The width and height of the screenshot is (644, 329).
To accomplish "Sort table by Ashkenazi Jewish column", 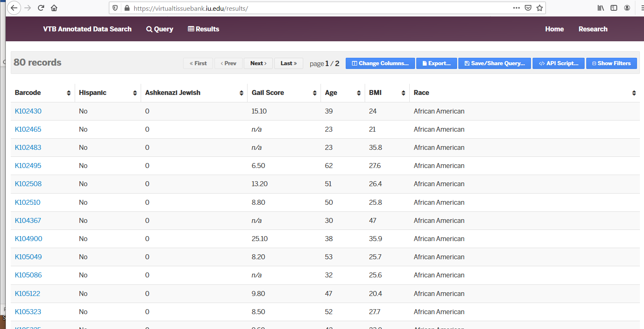I will [x=194, y=93].
